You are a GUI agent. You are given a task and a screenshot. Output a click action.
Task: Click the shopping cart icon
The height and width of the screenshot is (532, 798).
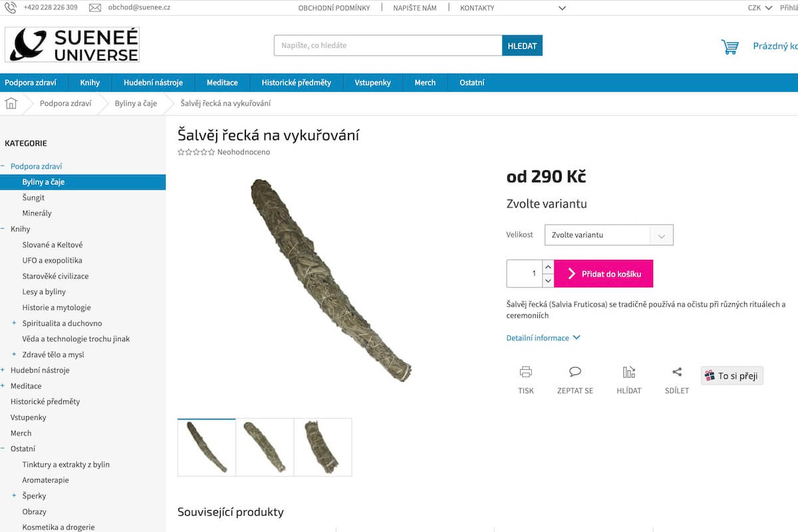(730, 47)
